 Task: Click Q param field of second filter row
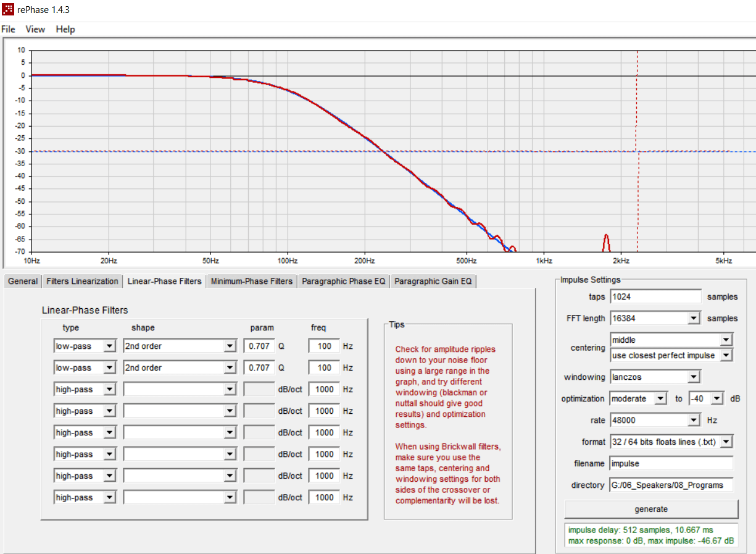(x=259, y=367)
